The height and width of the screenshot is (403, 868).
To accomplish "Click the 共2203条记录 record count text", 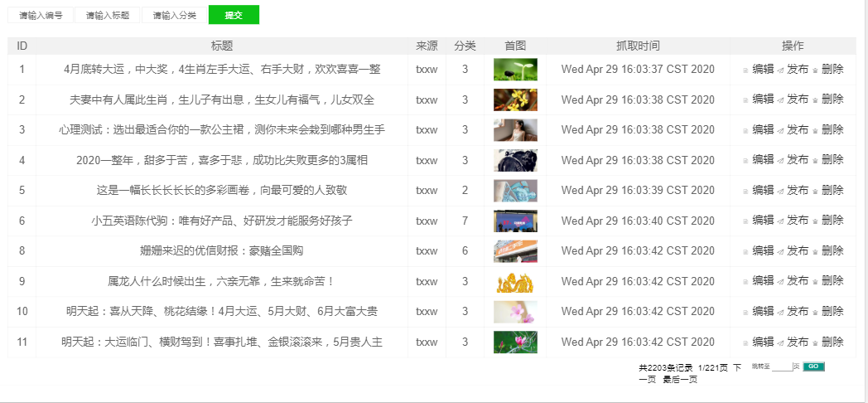I will (665, 367).
